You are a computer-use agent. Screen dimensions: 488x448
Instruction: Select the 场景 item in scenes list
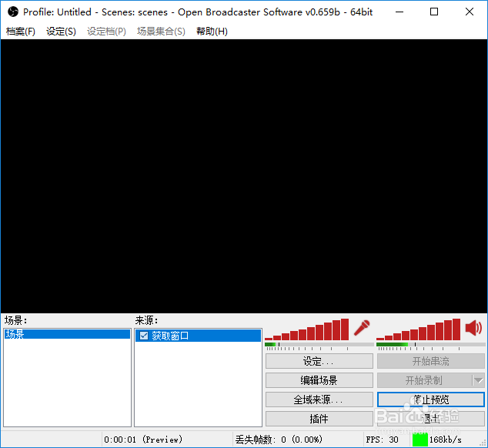(x=67, y=334)
